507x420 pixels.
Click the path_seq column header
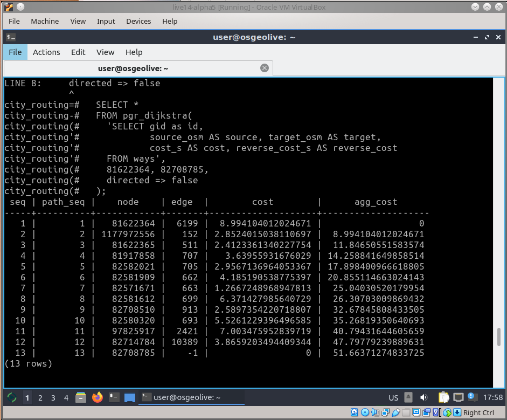click(64, 202)
